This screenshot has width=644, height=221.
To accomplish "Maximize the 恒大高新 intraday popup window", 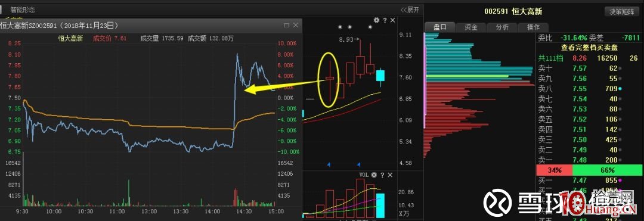I will (x=286, y=26).
